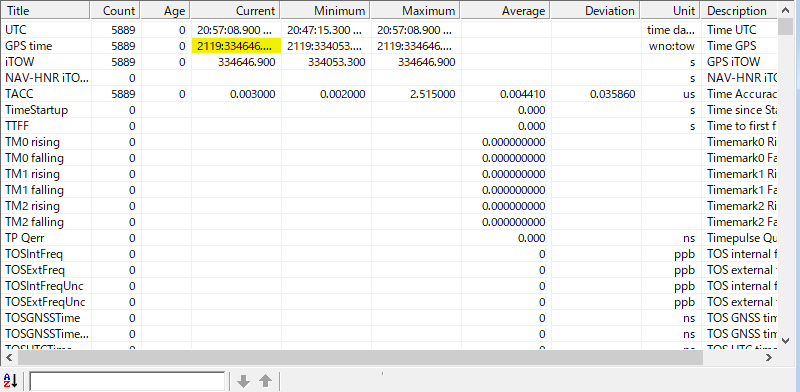Click the search filter text field
Image resolution: width=800 pixels, height=392 pixels.
click(127, 381)
